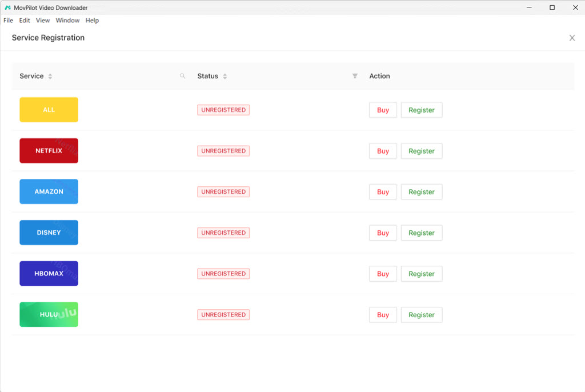Close the Service Registration panel
This screenshot has height=392, width=585.
click(x=572, y=38)
